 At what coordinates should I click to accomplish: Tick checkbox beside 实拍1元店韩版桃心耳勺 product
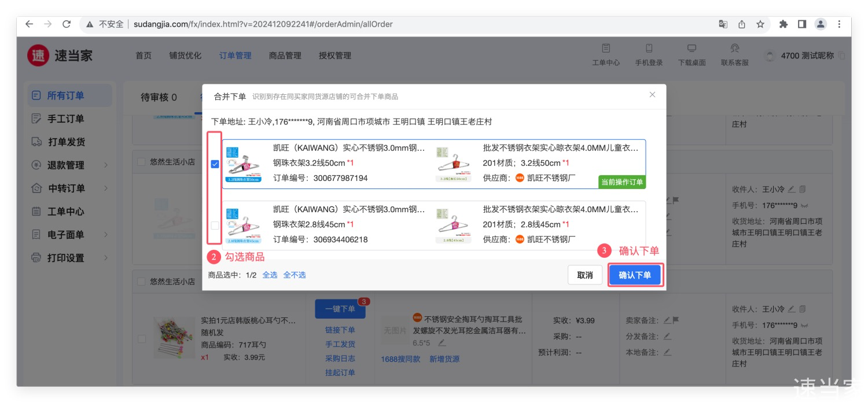click(x=142, y=339)
